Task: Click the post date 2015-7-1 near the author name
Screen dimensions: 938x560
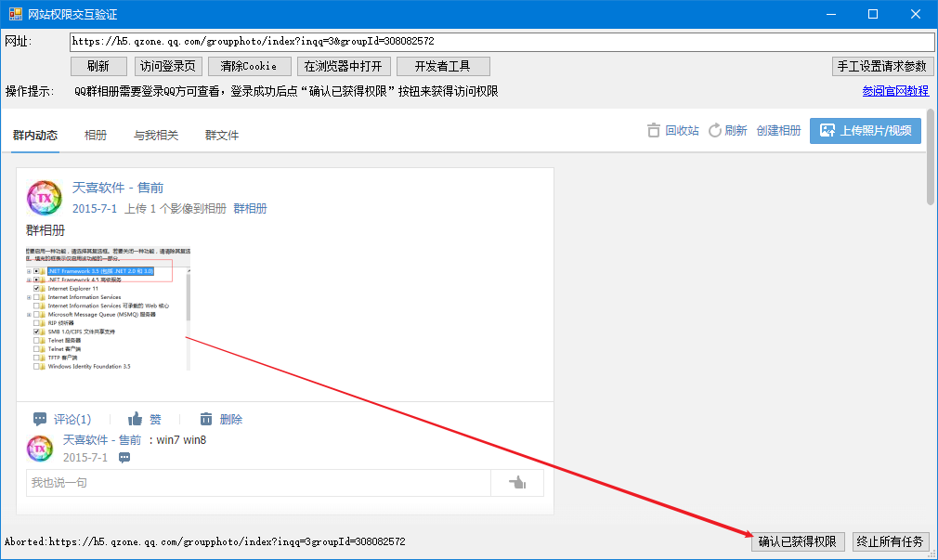Action: pos(95,208)
